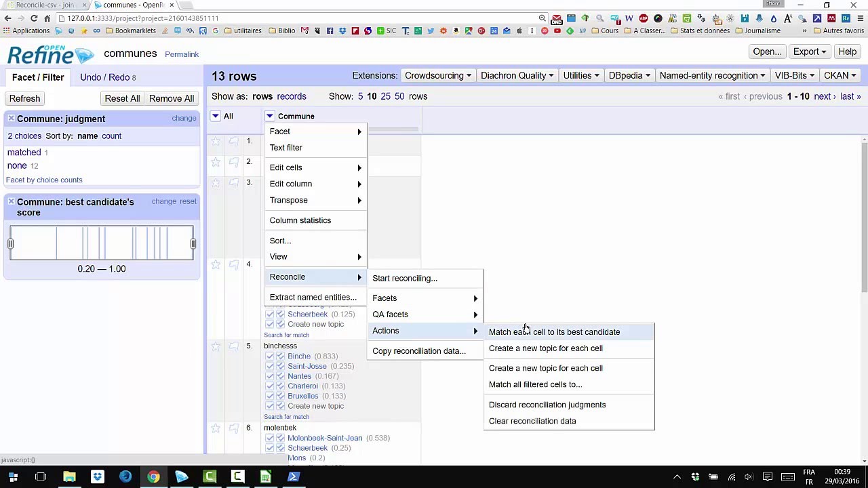Choose Start reconciling... in the submenu
This screenshot has width=868, height=488.
coord(425,279)
